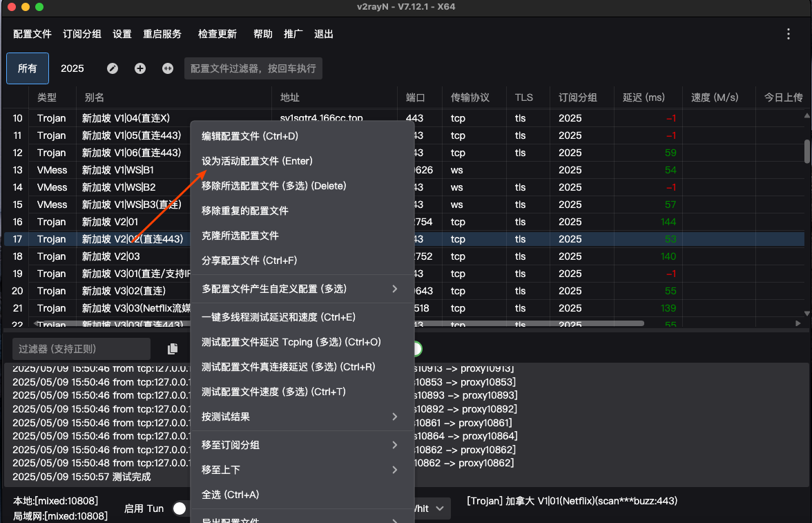Sort by the 类型 column header

pyautogui.click(x=47, y=97)
